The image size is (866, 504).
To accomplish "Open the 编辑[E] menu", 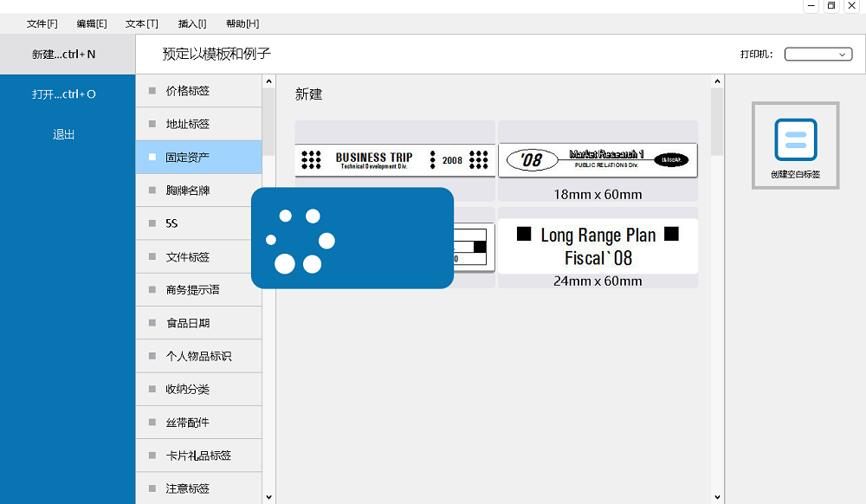I will coord(91,23).
